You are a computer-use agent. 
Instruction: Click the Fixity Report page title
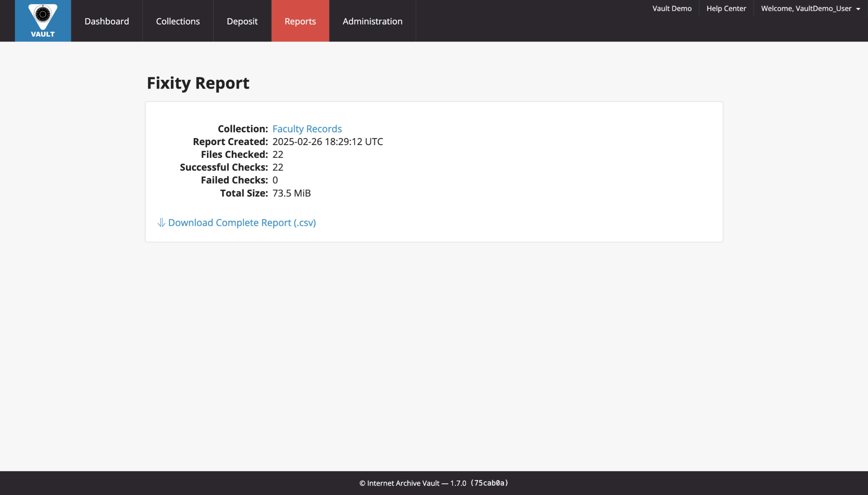tap(198, 83)
